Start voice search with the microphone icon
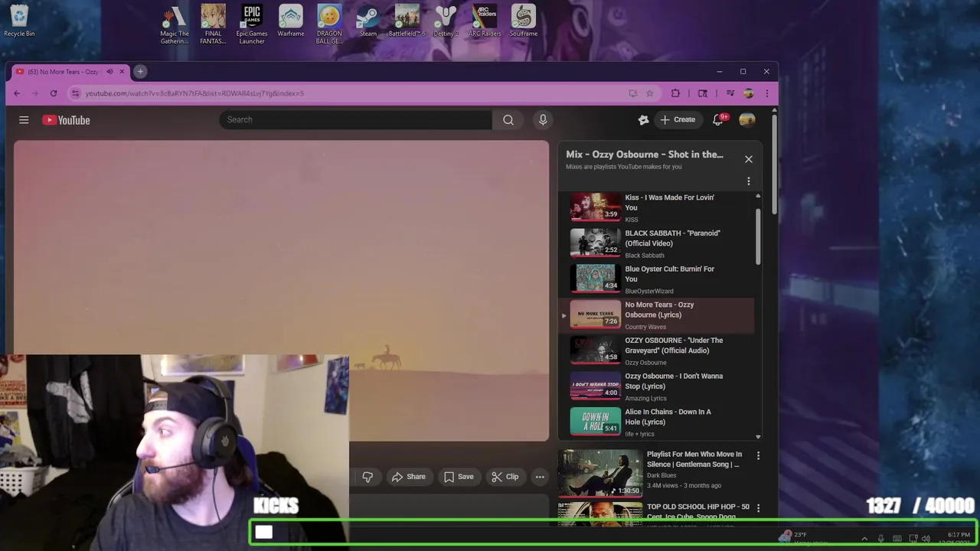980x551 pixels. (x=543, y=119)
